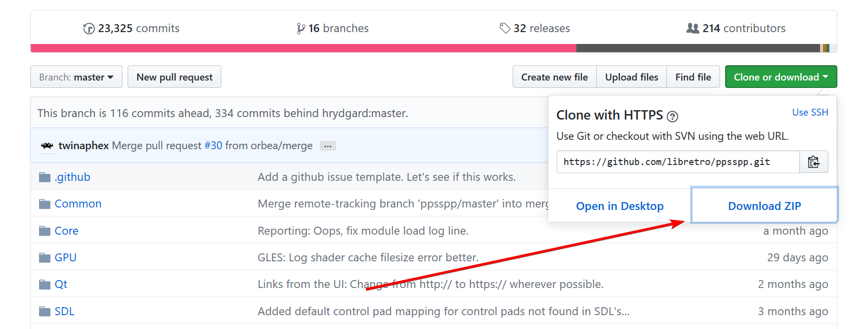Click Download ZIP button
The width and height of the screenshot is (868, 329).
[x=764, y=206]
